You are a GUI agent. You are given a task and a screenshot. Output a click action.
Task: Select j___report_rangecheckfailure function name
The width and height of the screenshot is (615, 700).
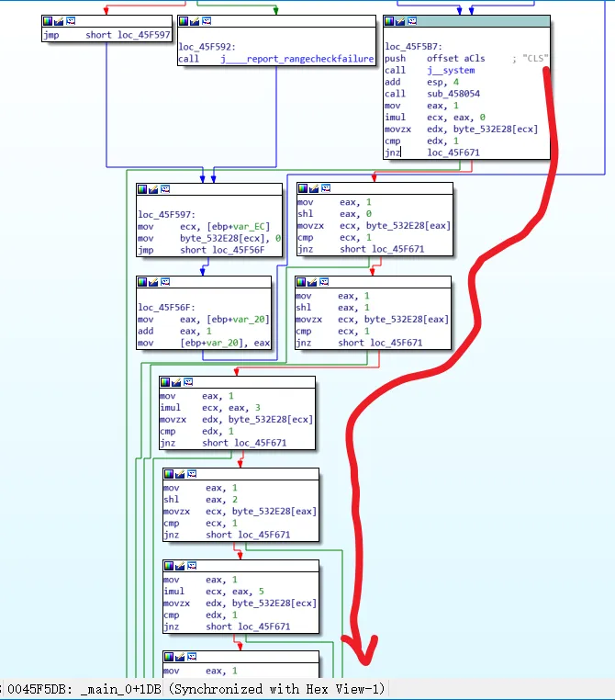[297, 59]
